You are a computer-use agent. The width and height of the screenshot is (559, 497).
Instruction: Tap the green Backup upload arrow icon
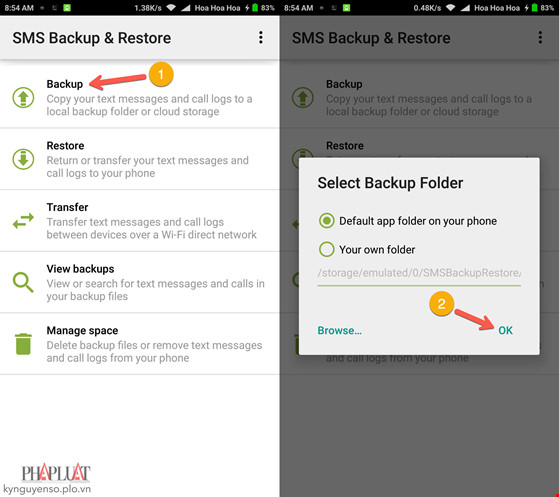pos(24,97)
